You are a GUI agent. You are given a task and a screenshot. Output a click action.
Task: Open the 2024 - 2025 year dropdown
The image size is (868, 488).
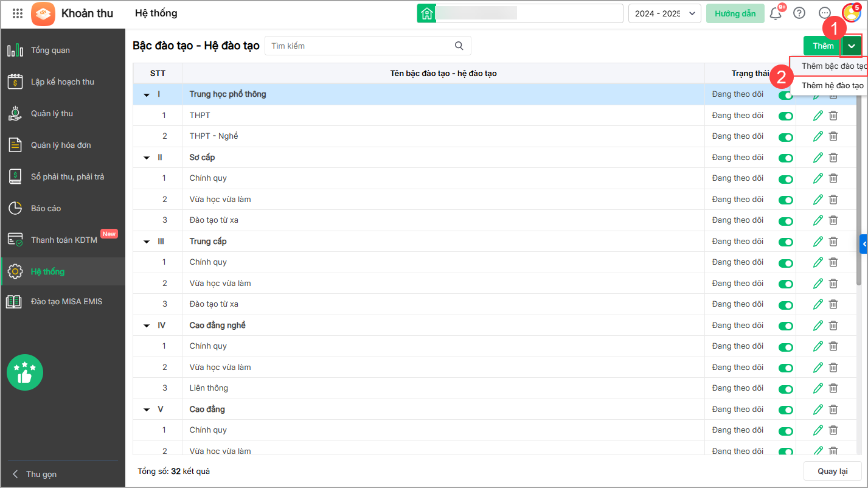tap(665, 13)
